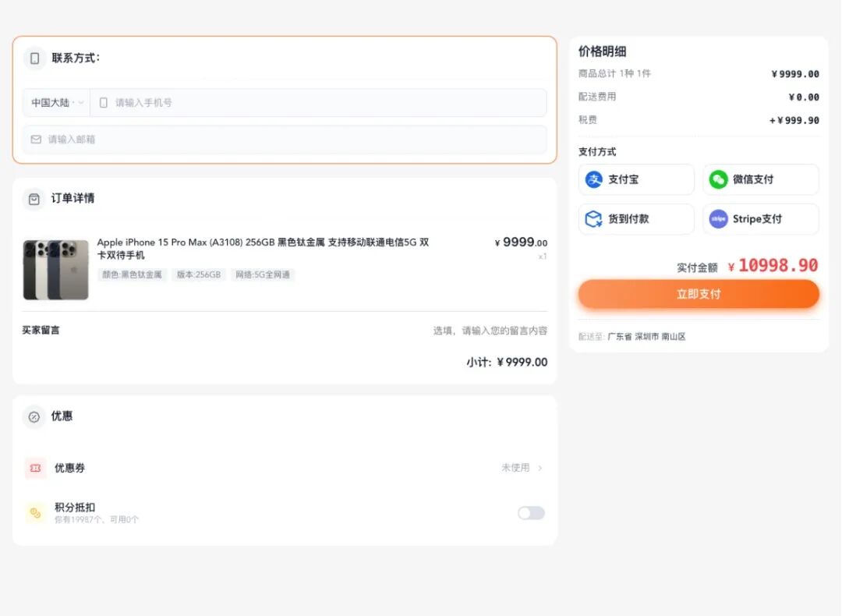Expand the unused coupon (未使用) row
Screen dimensions: 842x616
coord(521,468)
